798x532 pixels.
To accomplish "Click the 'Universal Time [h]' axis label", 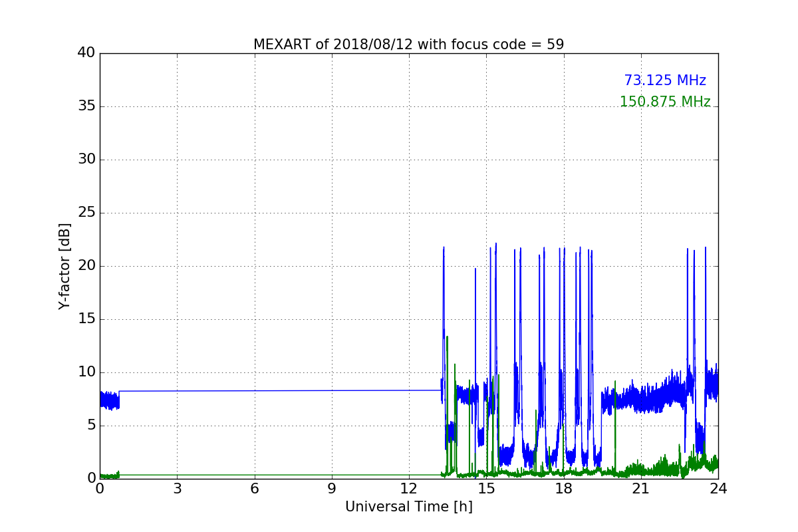I will click(x=408, y=507).
